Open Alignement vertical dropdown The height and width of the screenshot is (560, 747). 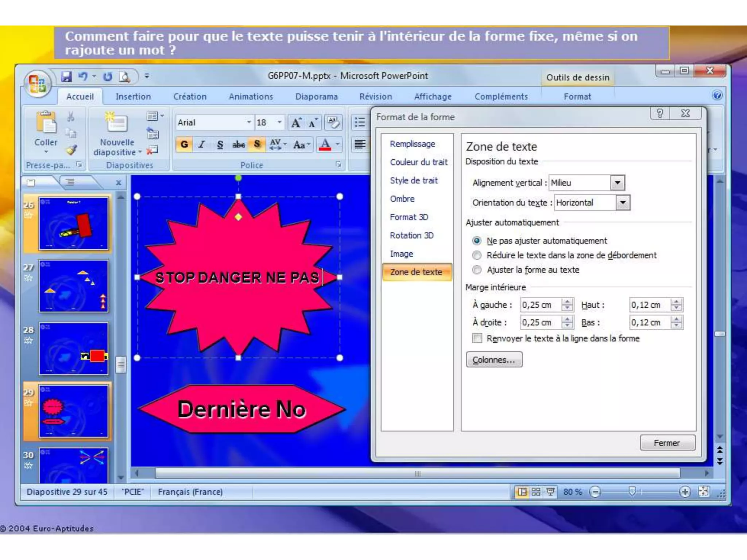[x=618, y=183]
